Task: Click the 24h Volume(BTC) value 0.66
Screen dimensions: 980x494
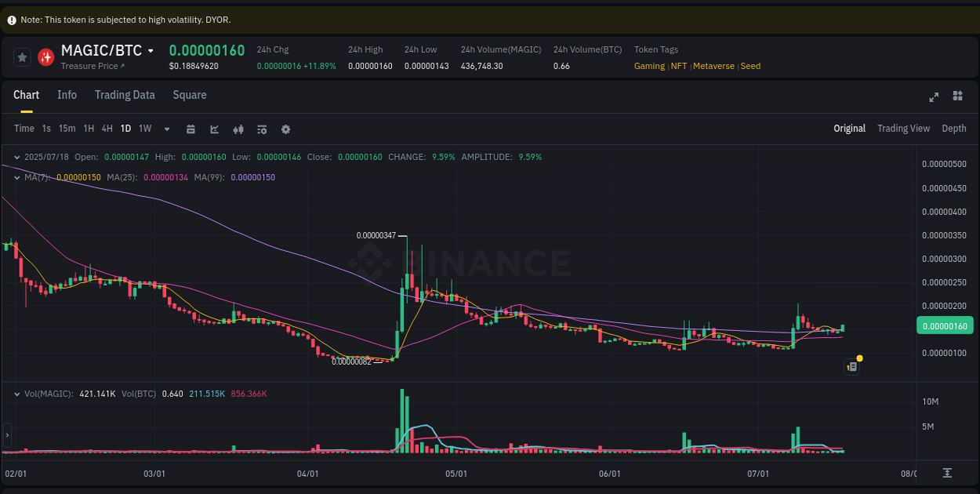Action: click(561, 66)
